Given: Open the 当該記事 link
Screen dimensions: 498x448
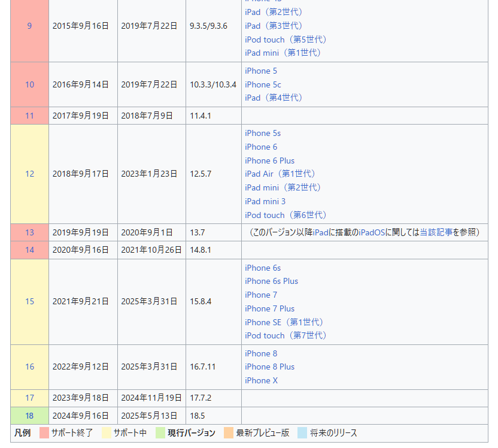Looking at the screenshot, I should [x=436, y=232].
